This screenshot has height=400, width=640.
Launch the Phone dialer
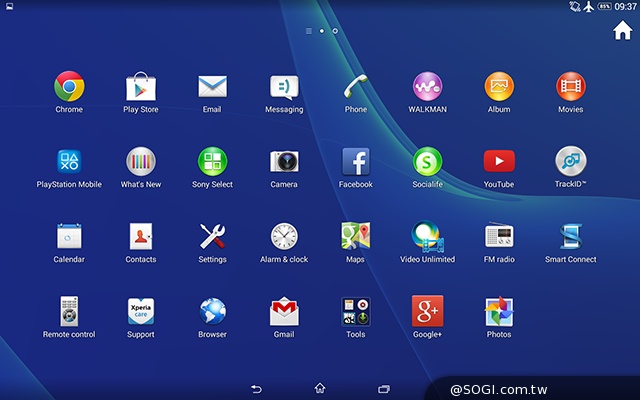point(356,87)
